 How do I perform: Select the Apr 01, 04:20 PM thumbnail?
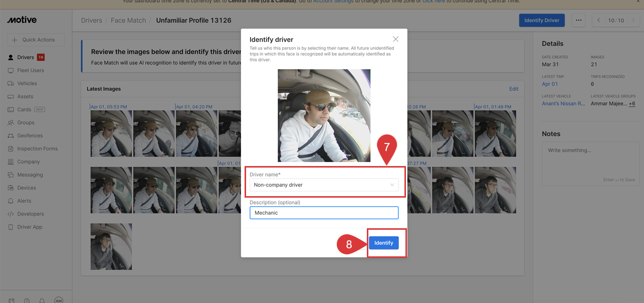[196, 133]
